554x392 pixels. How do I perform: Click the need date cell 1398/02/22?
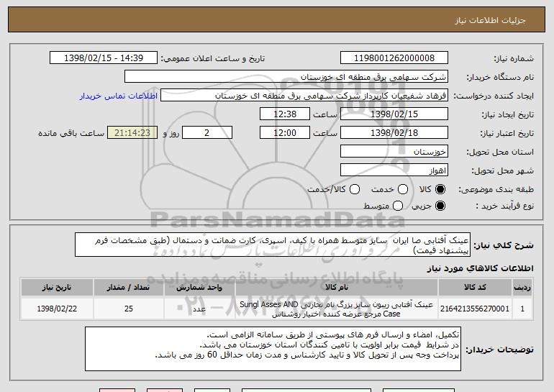click(x=57, y=309)
